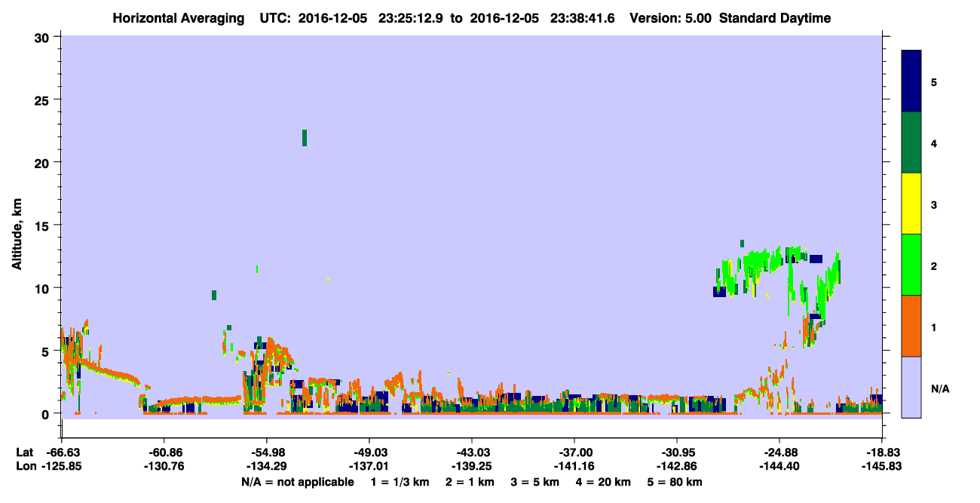Click the longitude value '-139.25'

coord(471,466)
